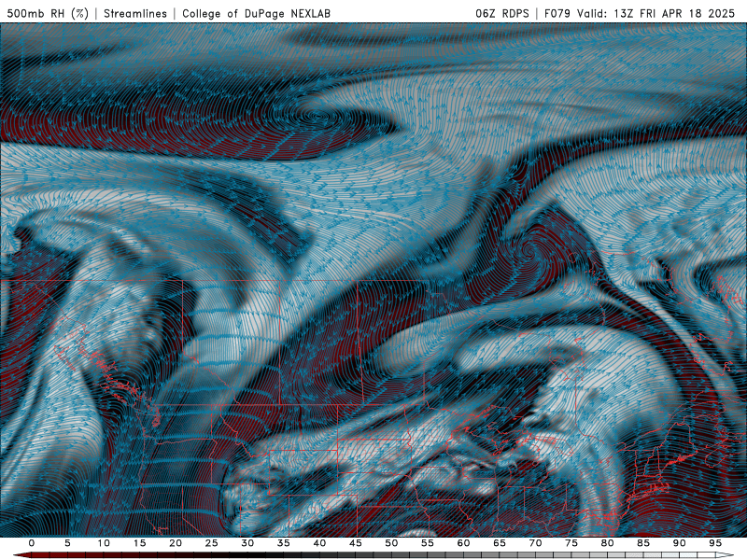Viewport: 747px width, 560px height.
Task: Click the "60" label on the color scale
Action: coord(463,543)
